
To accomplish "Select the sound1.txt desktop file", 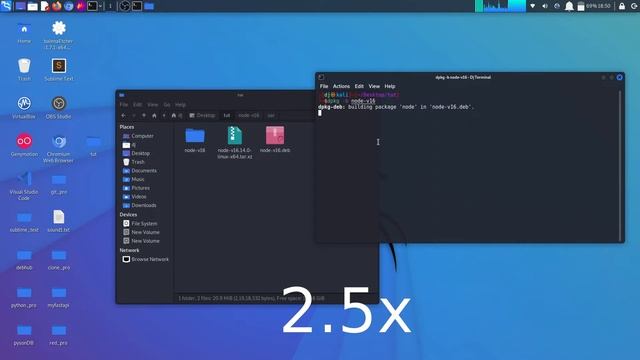I will pyautogui.click(x=59, y=221).
